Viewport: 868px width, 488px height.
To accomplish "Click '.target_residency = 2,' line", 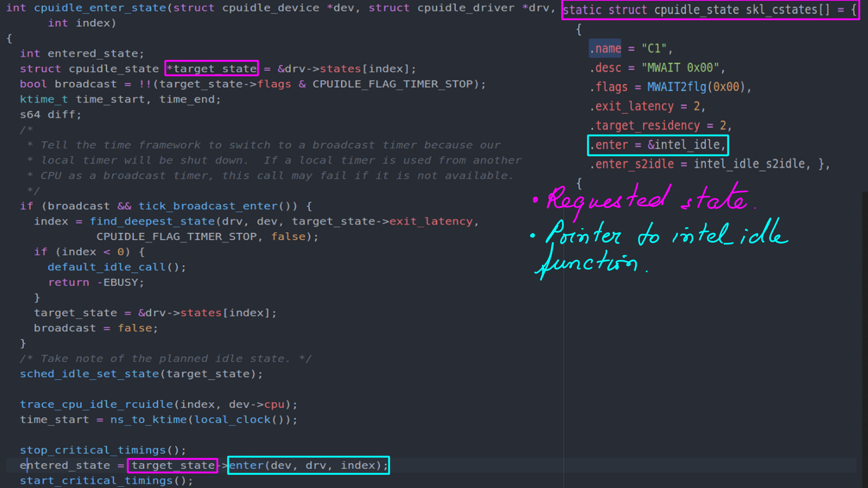I will [x=660, y=125].
